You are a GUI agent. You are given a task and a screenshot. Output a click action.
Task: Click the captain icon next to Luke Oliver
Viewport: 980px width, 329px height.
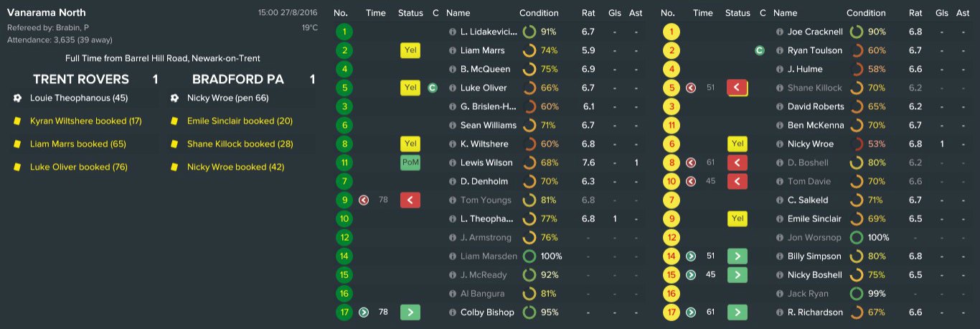click(433, 88)
